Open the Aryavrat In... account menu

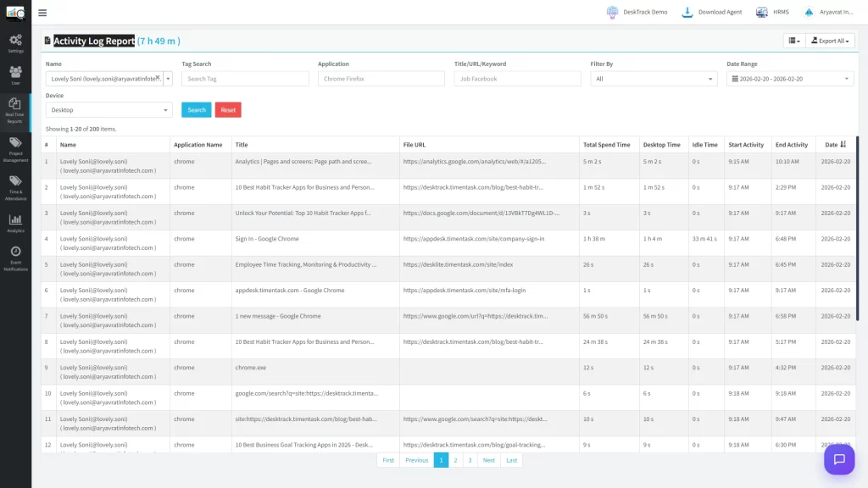(828, 12)
